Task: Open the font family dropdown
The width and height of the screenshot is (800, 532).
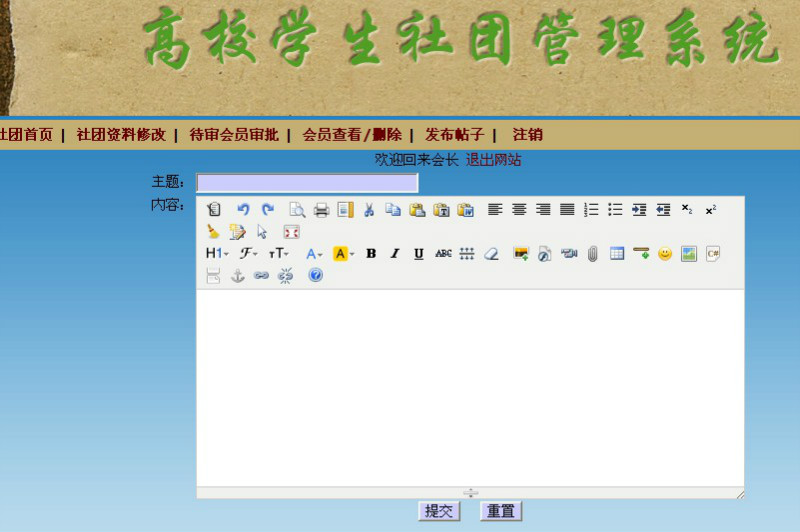Action: pos(248,254)
